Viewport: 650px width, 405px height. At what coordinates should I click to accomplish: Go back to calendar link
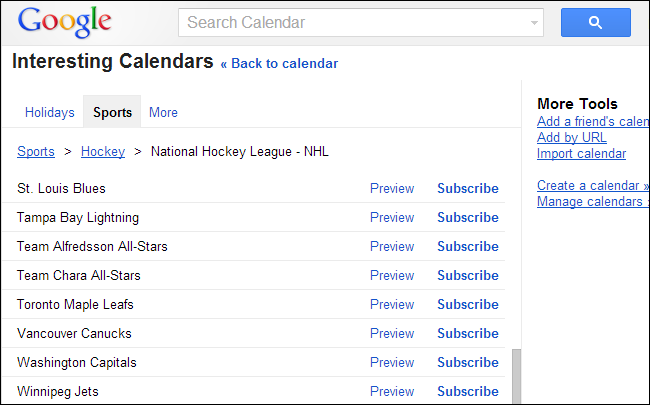tap(279, 64)
